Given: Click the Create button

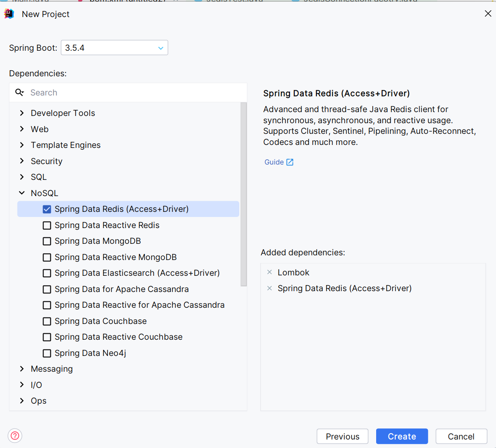Looking at the screenshot, I should pos(402,436).
